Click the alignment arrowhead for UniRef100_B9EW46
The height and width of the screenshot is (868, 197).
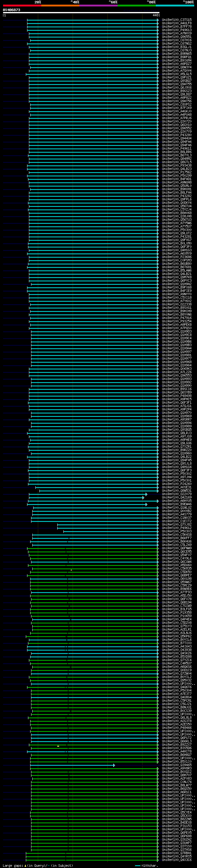pos(146,504)
